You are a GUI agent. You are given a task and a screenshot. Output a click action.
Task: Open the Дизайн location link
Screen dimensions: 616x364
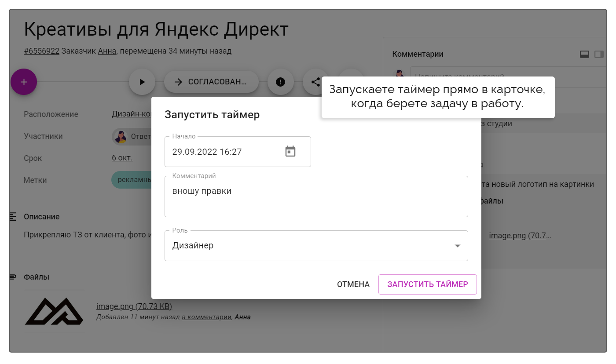[x=132, y=114]
